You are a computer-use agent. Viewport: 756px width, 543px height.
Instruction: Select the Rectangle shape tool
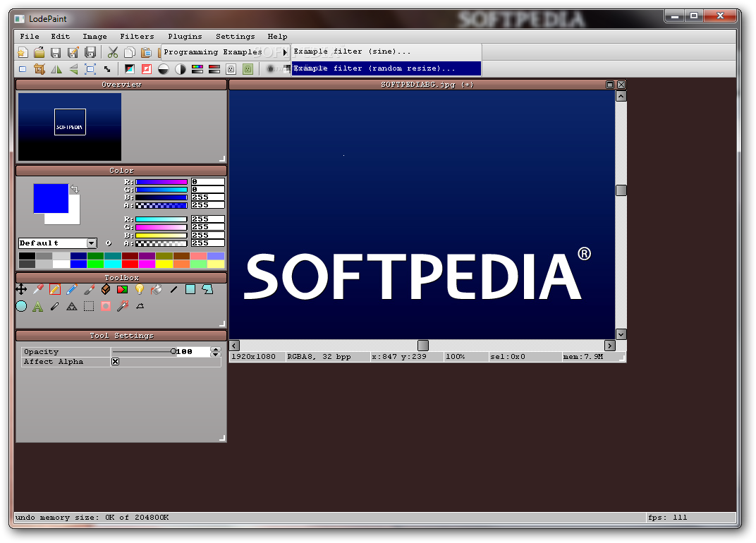coord(190,289)
